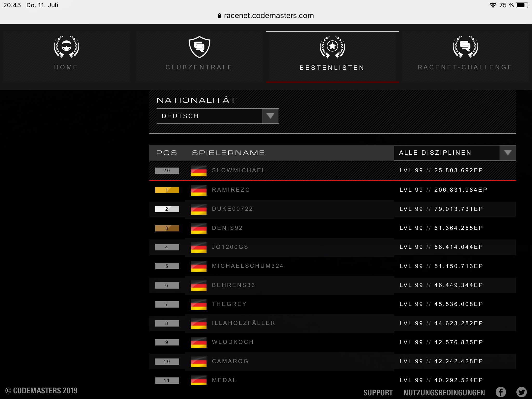Expand the Nationalität dropdown arrow
This screenshot has width=532, height=399.
tap(270, 116)
